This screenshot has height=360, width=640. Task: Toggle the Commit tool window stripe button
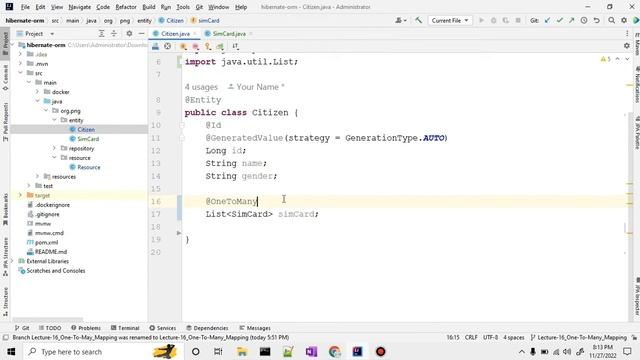[x=5, y=77]
